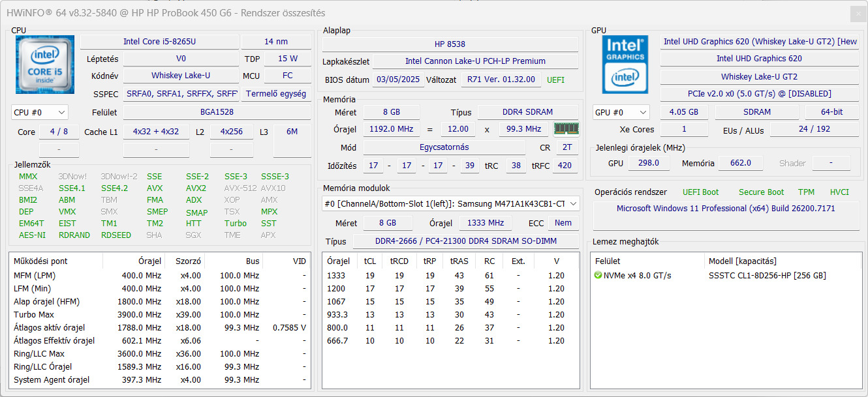Click the BGA1528 socket value
The width and height of the screenshot is (868, 397).
217,112
